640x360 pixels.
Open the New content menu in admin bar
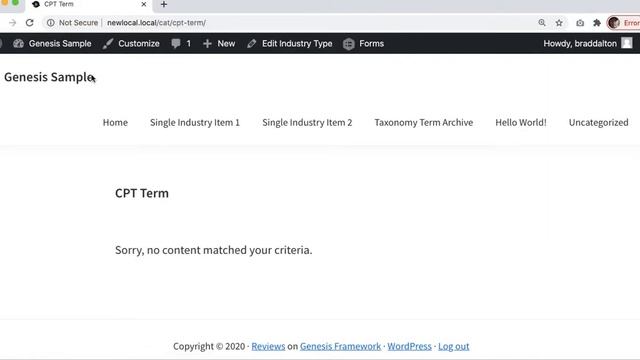coord(219,44)
